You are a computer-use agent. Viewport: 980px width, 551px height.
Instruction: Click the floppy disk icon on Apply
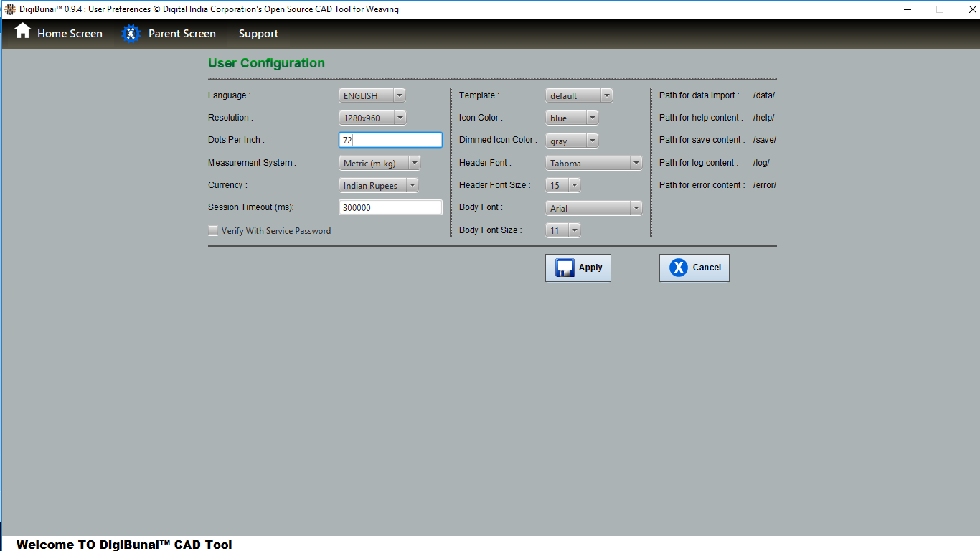tap(565, 268)
